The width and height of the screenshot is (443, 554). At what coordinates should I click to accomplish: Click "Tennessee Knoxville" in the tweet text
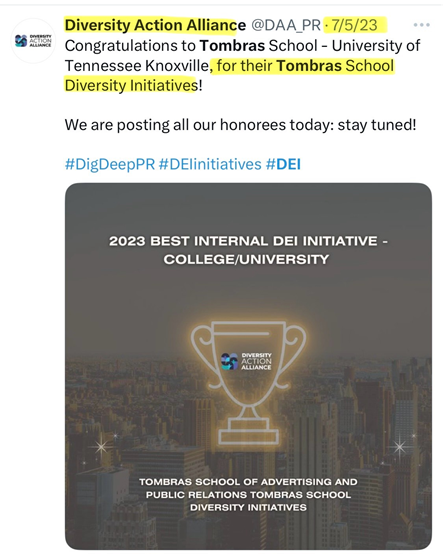137,66
